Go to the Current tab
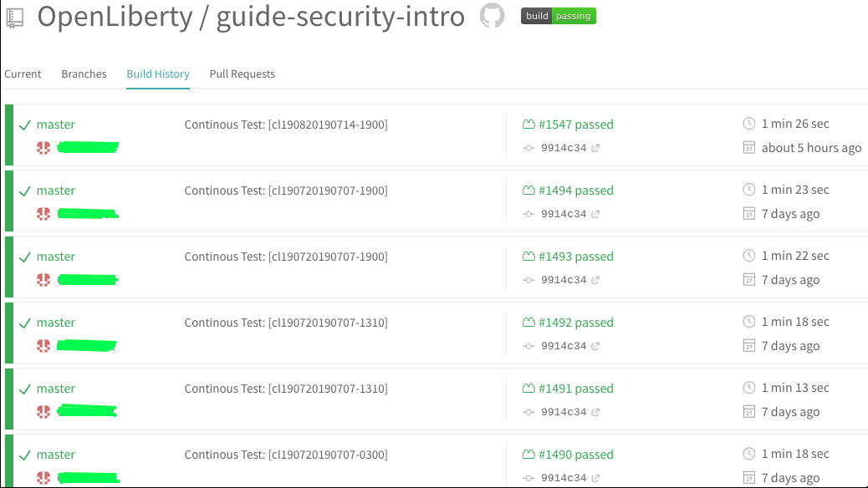The height and width of the screenshot is (488, 868). point(23,74)
